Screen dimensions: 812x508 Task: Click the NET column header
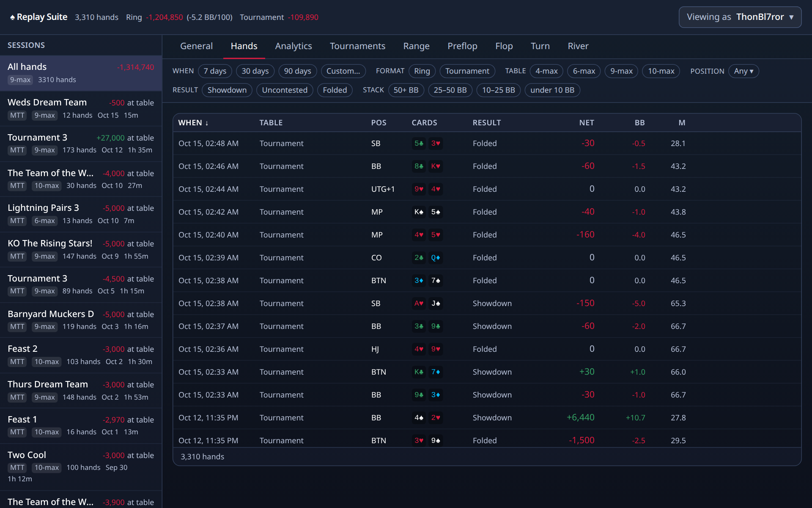586,123
